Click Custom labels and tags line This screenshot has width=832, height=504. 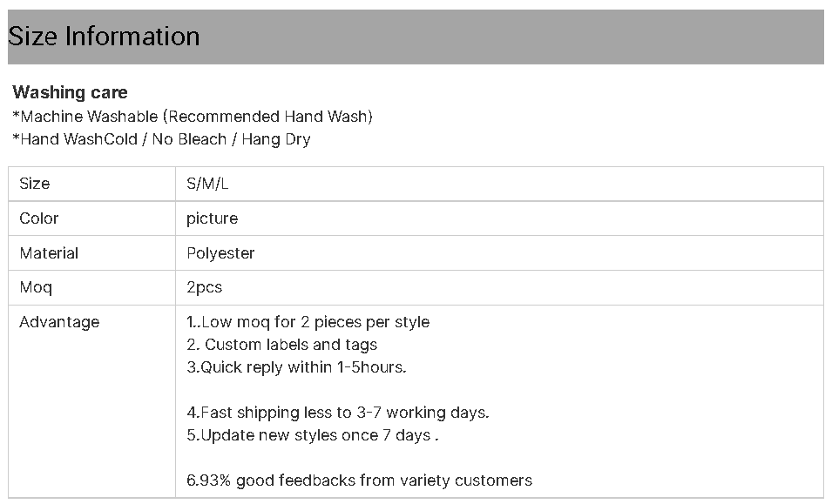coord(281,345)
